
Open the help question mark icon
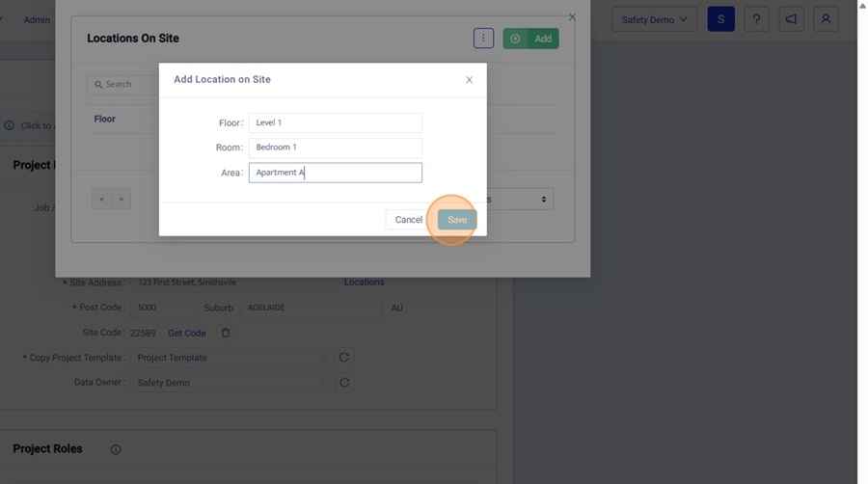[756, 19]
